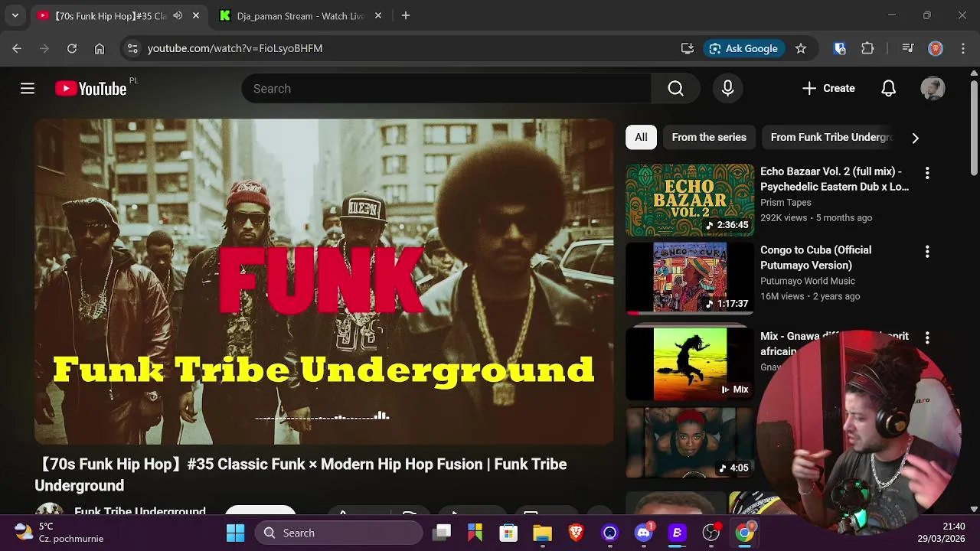980x551 pixels.
Task: Go to the YouTube home logo
Action: click(91, 89)
